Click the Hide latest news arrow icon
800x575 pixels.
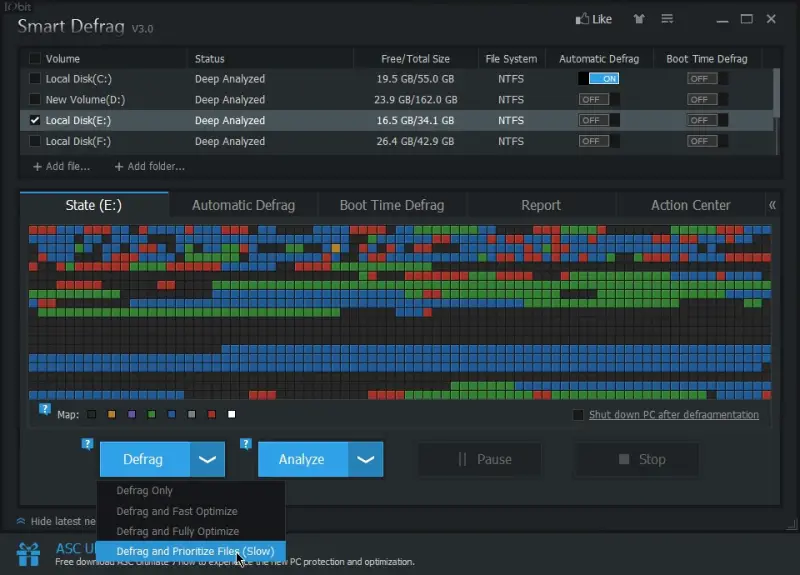pos(21,521)
